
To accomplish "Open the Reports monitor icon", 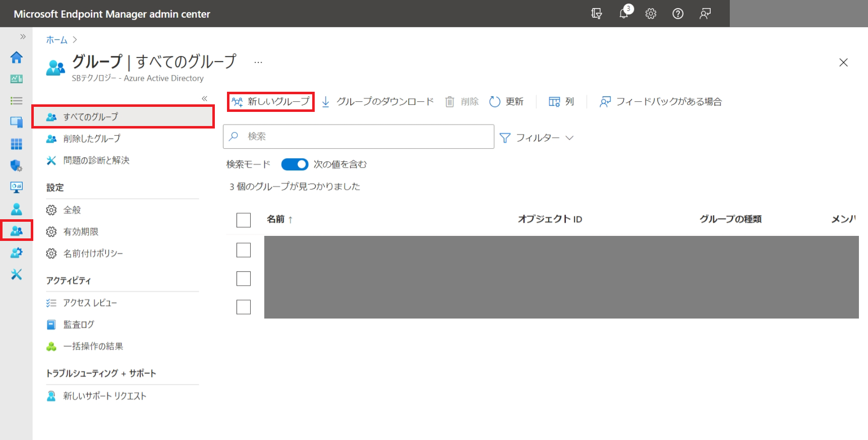I will point(16,187).
